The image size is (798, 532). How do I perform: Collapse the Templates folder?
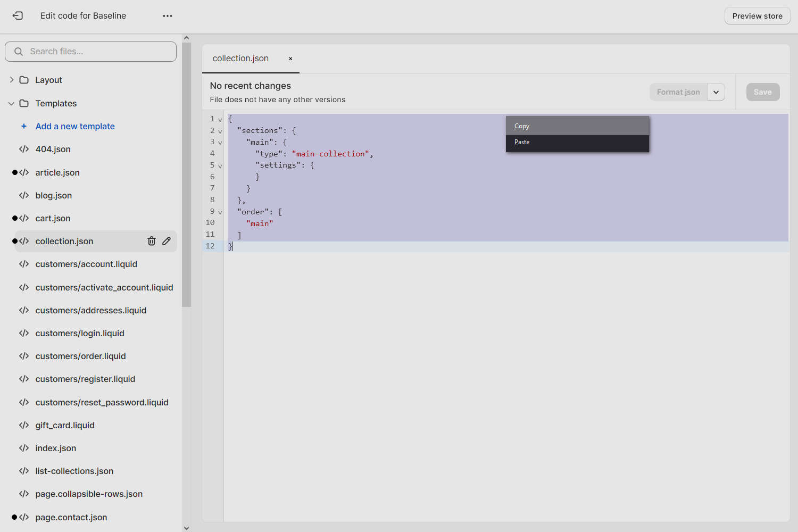(x=11, y=103)
